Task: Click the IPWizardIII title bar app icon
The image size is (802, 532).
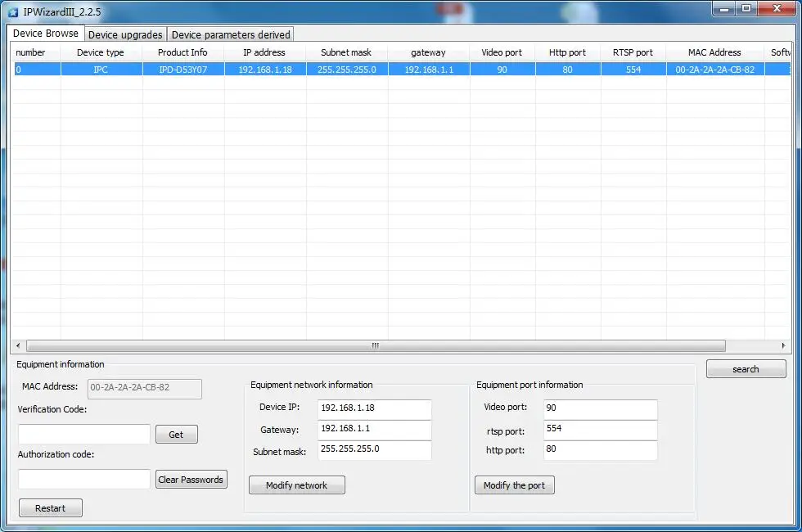Action: click(x=13, y=12)
